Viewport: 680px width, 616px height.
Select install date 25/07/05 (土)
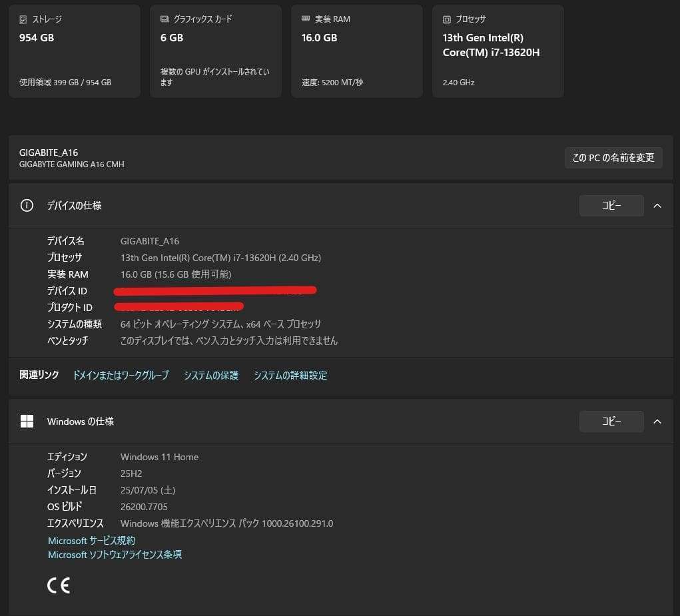(148, 490)
